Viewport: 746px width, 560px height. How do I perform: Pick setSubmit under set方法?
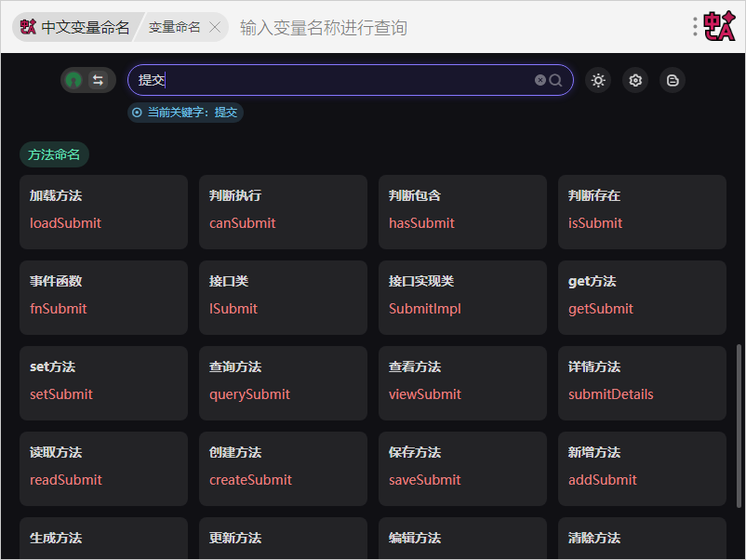coord(104,383)
